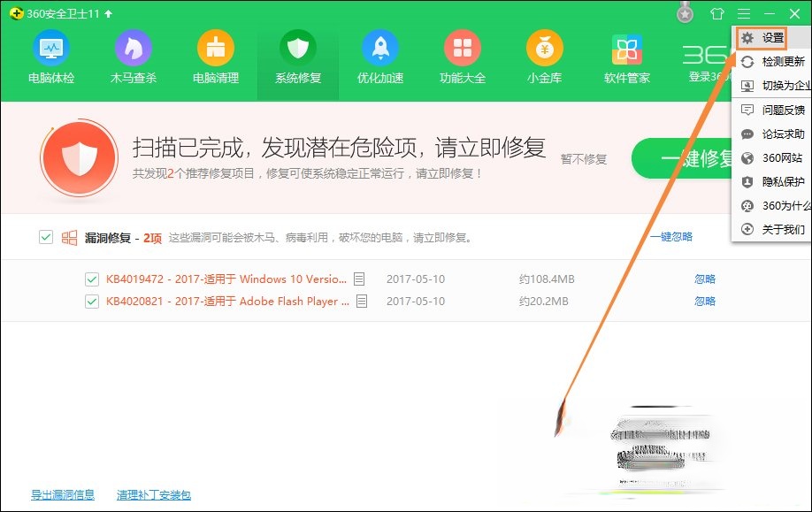Open the hamburger main menu in title bar

click(x=744, y=13)
